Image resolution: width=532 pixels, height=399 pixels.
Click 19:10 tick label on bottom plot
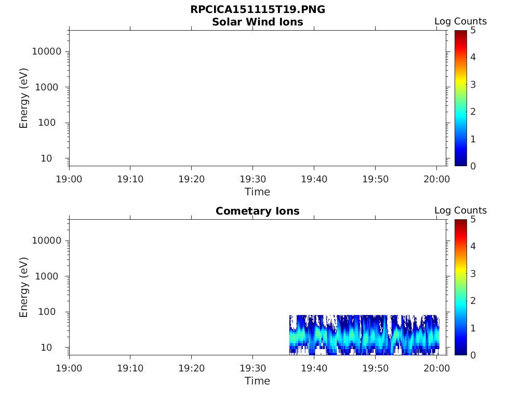[130, 368]
